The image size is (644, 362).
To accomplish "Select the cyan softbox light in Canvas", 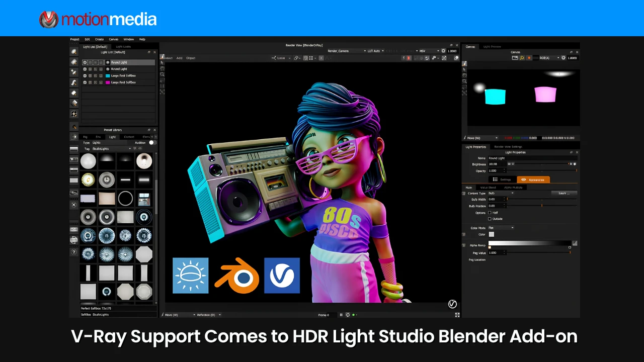I will [x=495, y=96].
